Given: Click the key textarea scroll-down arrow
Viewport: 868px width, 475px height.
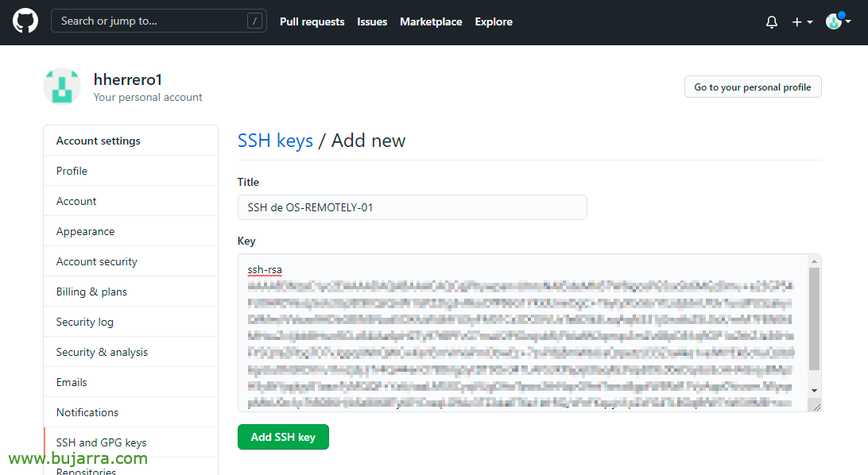Looking at the screenshot, I should (814, 390).
